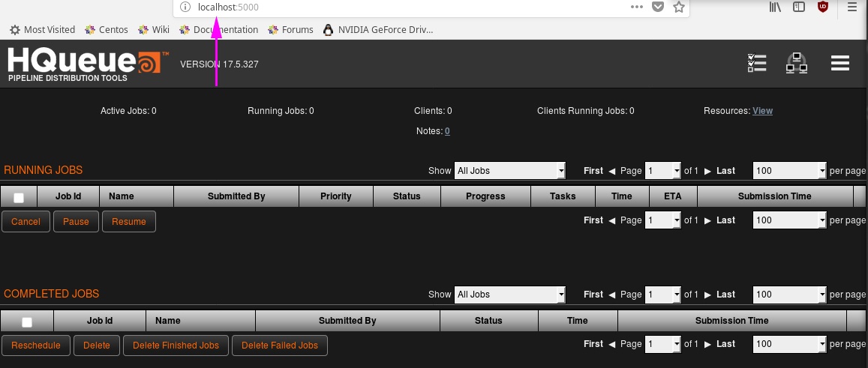Image resolution: width=868 pixels, height=368 pixels.
Task: Toggle select-all checkbox in Running Jobs table
Action: pyautogui.click(x=18, y=197)
